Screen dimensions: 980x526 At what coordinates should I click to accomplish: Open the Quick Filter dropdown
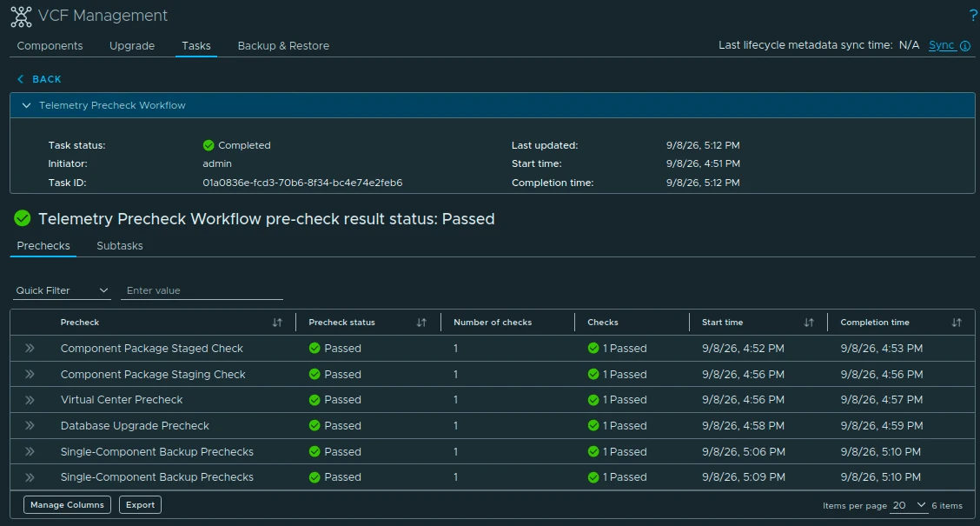[x=62, y=291]
